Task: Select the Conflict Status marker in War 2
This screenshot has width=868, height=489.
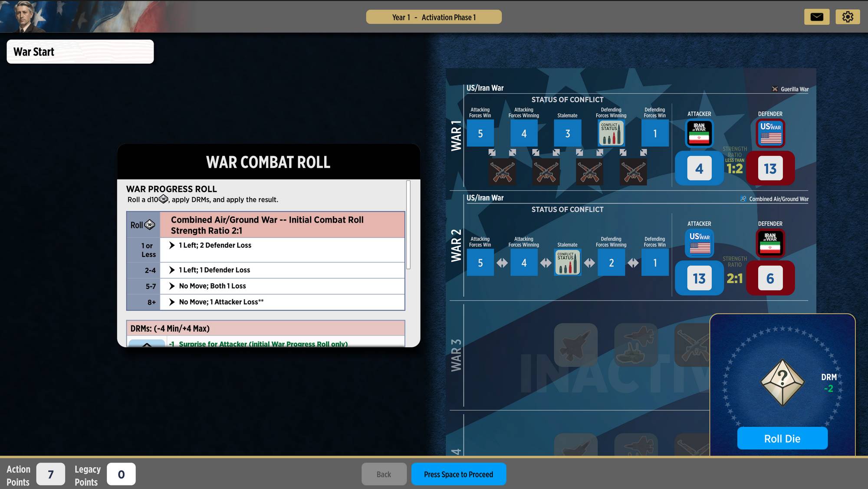Action: [x=567, y=263]
